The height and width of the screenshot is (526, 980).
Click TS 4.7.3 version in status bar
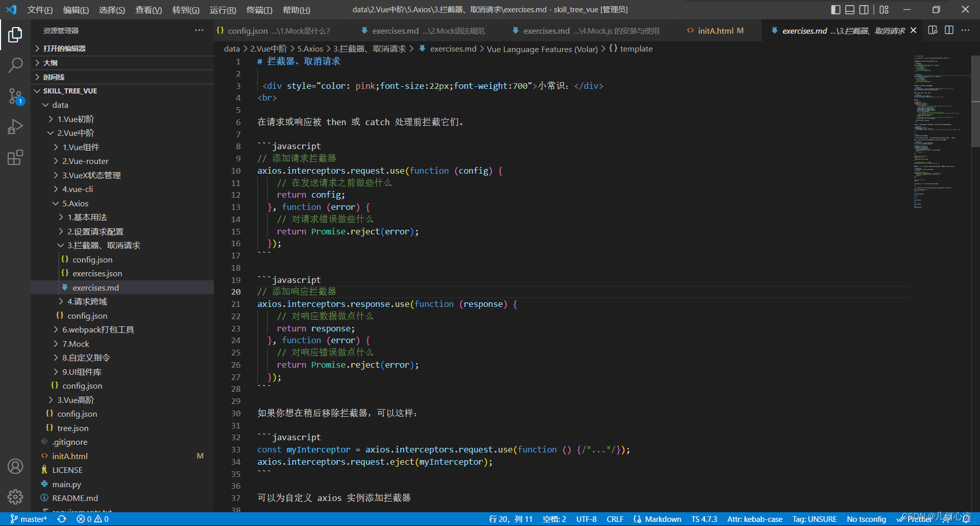click(x=704, y=519)
